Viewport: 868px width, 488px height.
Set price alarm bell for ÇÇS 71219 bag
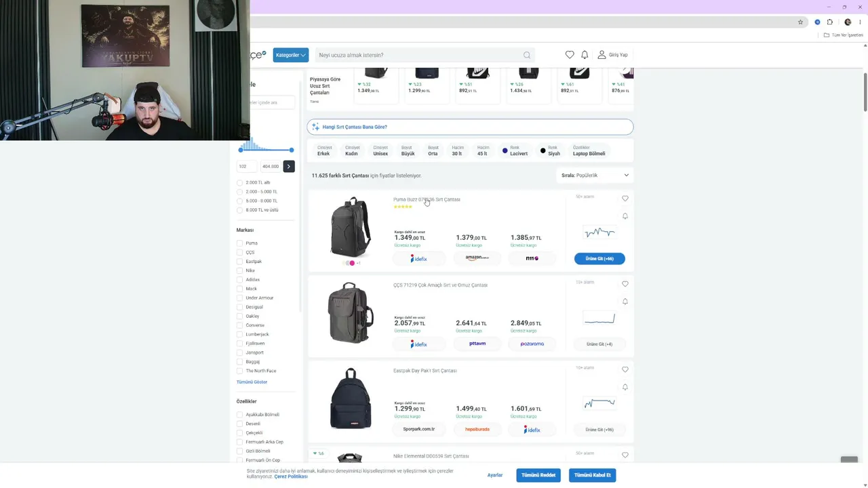(625, 302)
